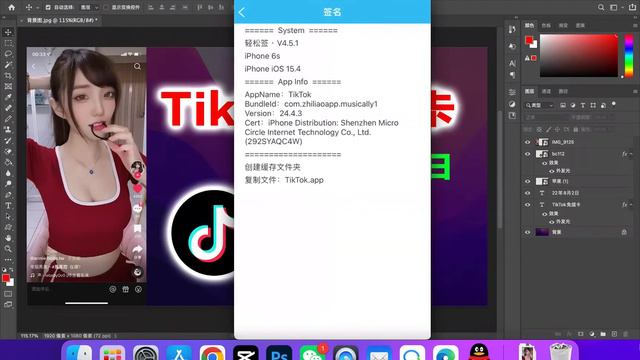640x360 pixels.
Task: Hide the IMG_9126 layer
Action: point(527,142)
